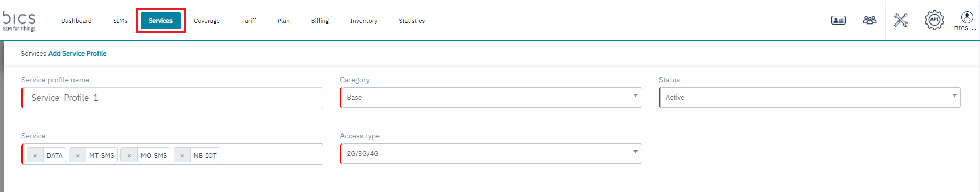Open the API gear icon
Viewport: 980px width, 192px height.
tap(934, 20)
